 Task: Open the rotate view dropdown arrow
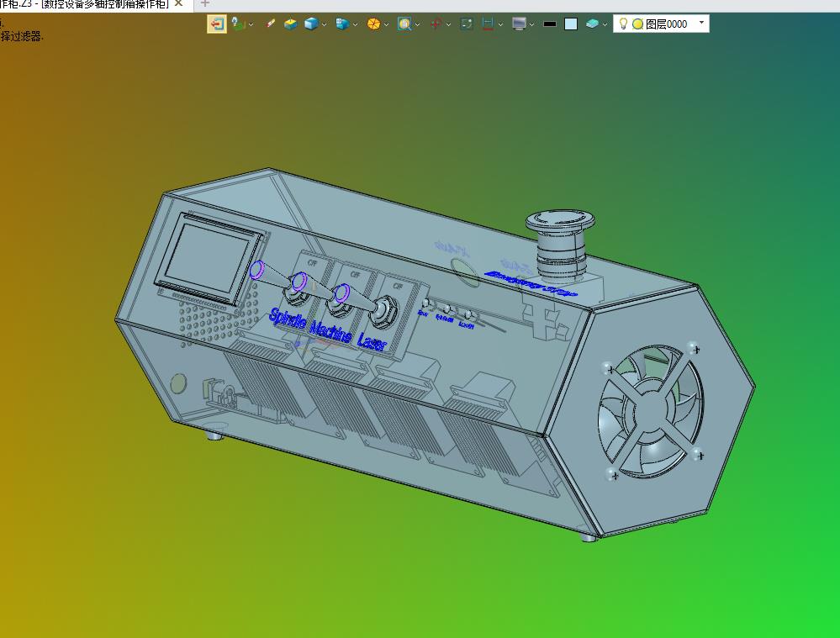click(448, 24)
